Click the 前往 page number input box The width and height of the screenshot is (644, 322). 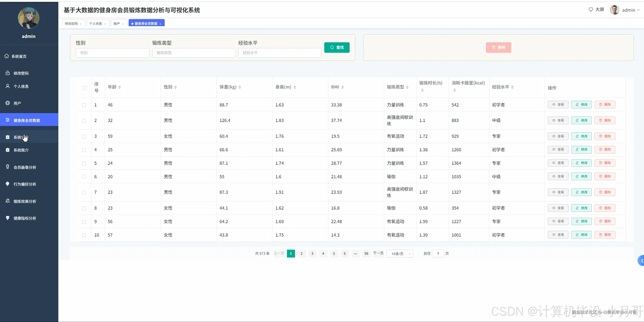(438, 254)
